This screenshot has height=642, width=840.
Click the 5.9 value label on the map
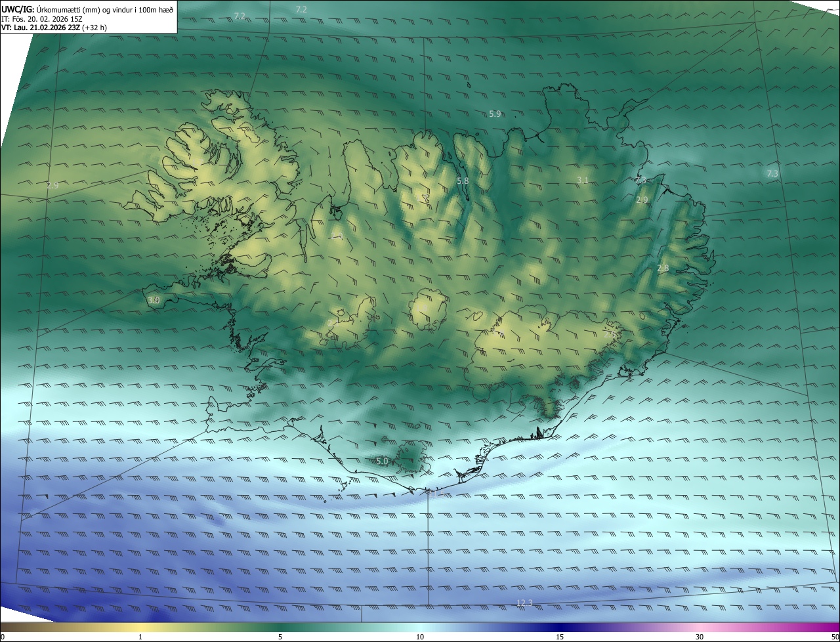[495, 114]
